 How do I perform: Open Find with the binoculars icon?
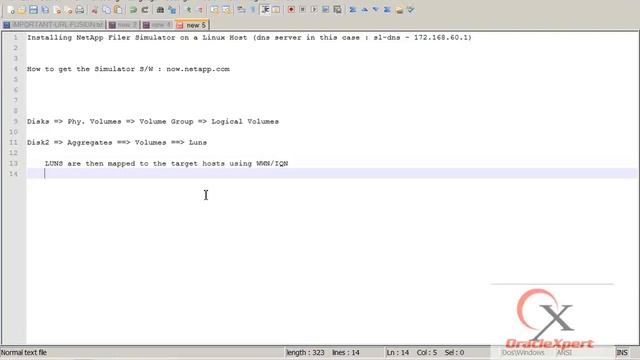[160, 10]
